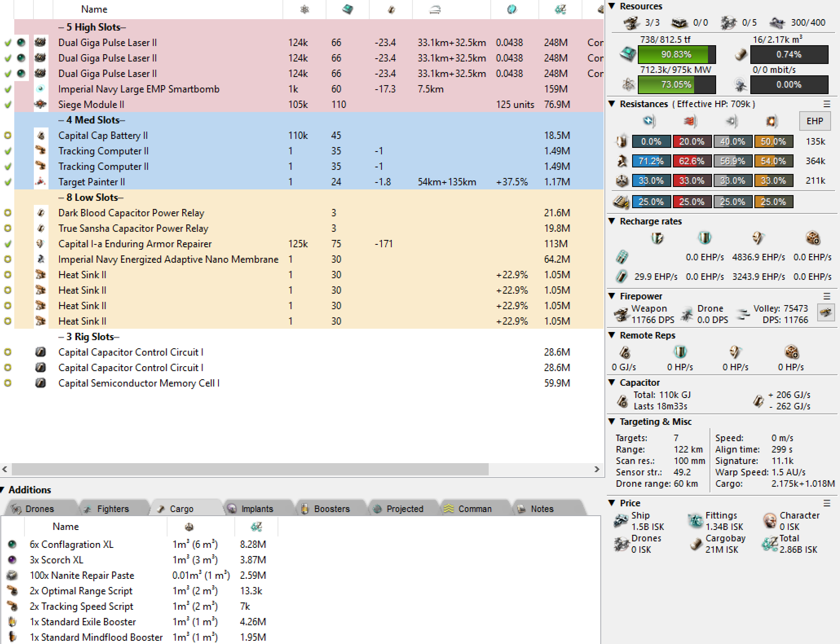840x644 pixels.
Task: Click the CPU usage 90.83% bar
Action: click(676, 54)
